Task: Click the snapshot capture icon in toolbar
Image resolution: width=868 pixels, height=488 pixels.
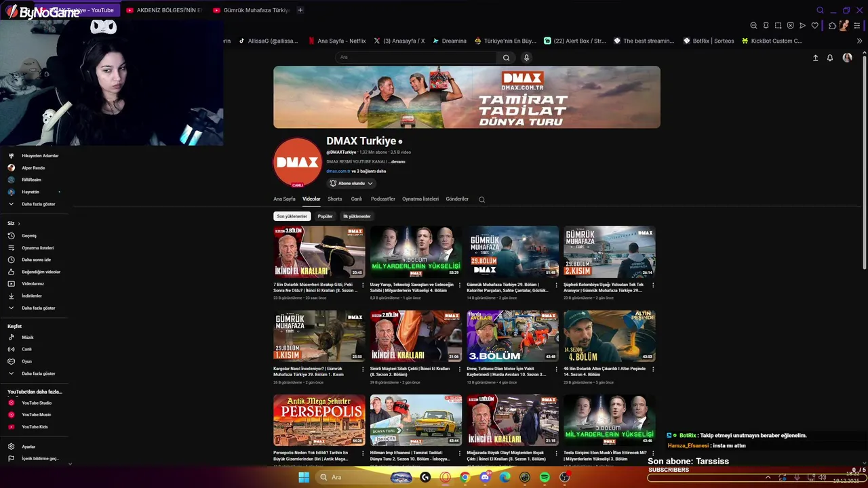Action: tap(778, 26)
